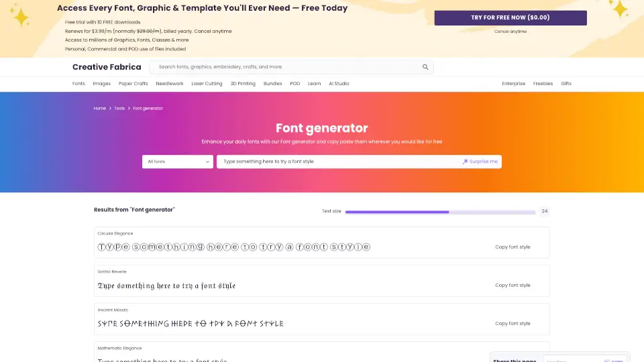Click the search magnifier icon

point(425,67)
